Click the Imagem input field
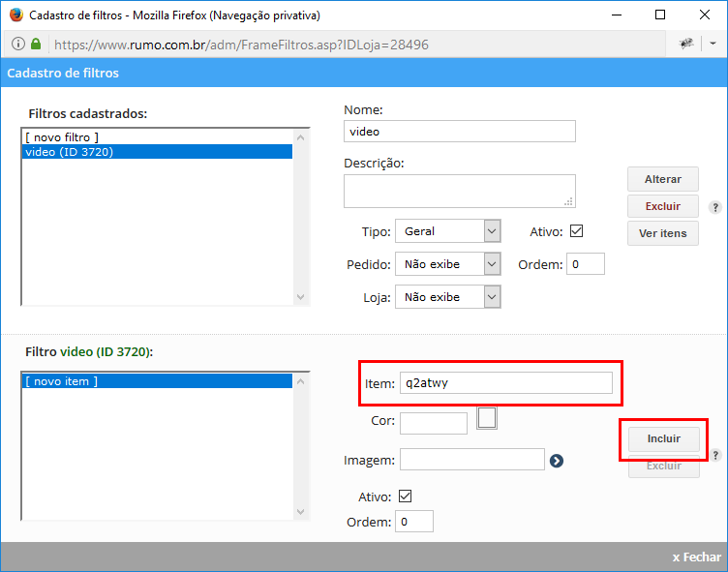 point(472,459)
